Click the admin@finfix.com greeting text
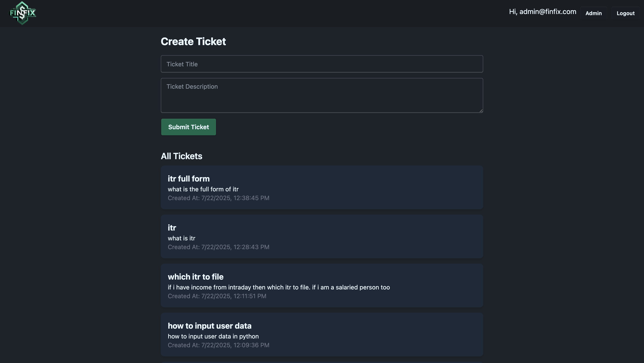 pyautogui.click(x=543, y=11)
